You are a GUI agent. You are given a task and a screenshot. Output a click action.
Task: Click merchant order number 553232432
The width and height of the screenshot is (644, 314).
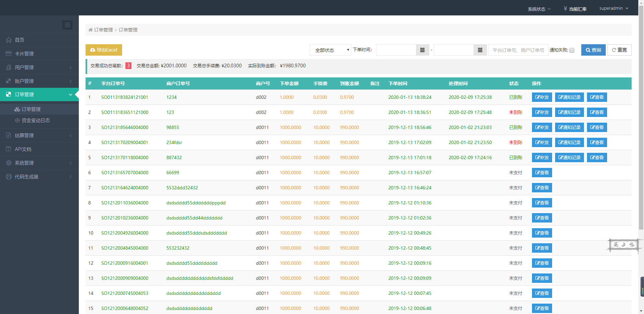178,248
